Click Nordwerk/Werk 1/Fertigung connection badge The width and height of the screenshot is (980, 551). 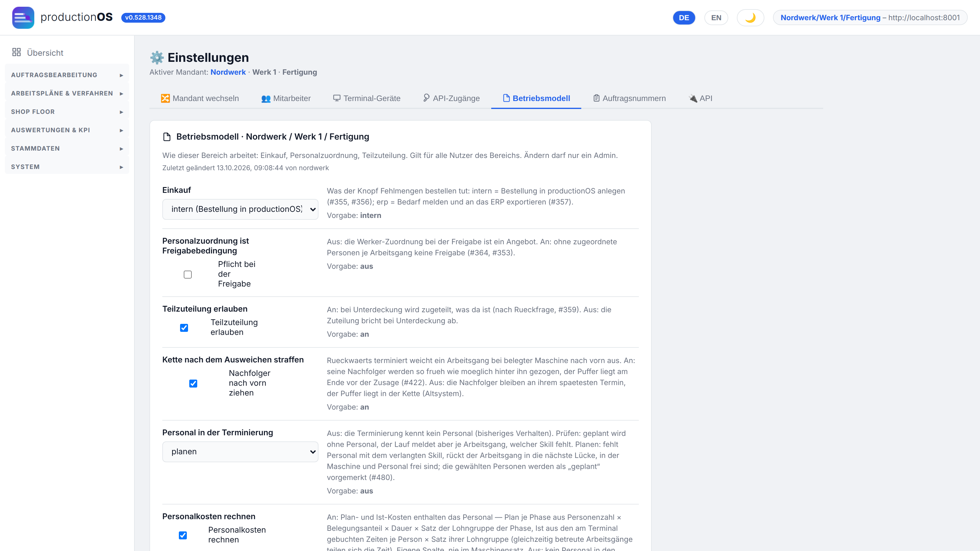870,17
